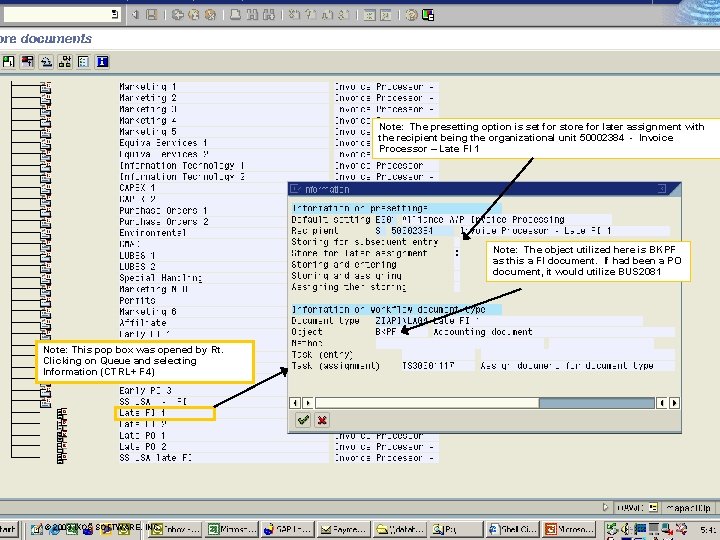Expand the tree node for Marketing 5
720x540 pixels.
pos(45,132)
